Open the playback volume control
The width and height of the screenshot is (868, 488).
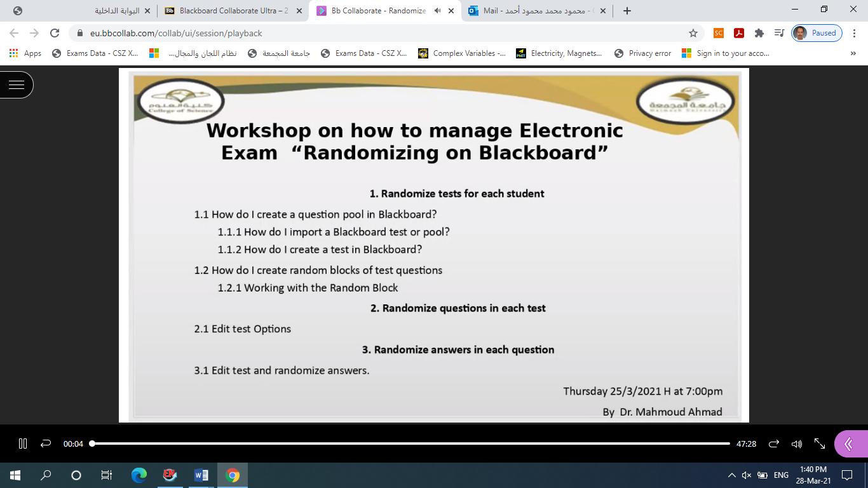797,444
